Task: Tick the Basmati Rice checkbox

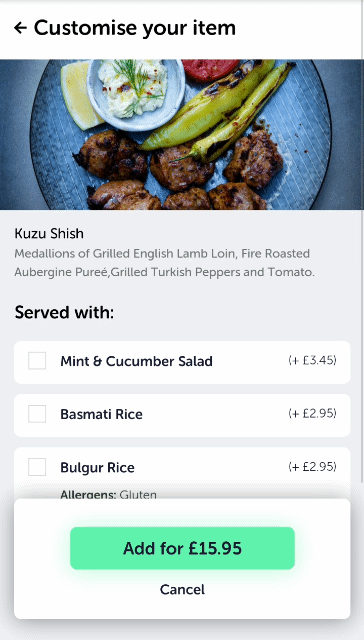Action: pyautogui.click(x=37, y=414)
